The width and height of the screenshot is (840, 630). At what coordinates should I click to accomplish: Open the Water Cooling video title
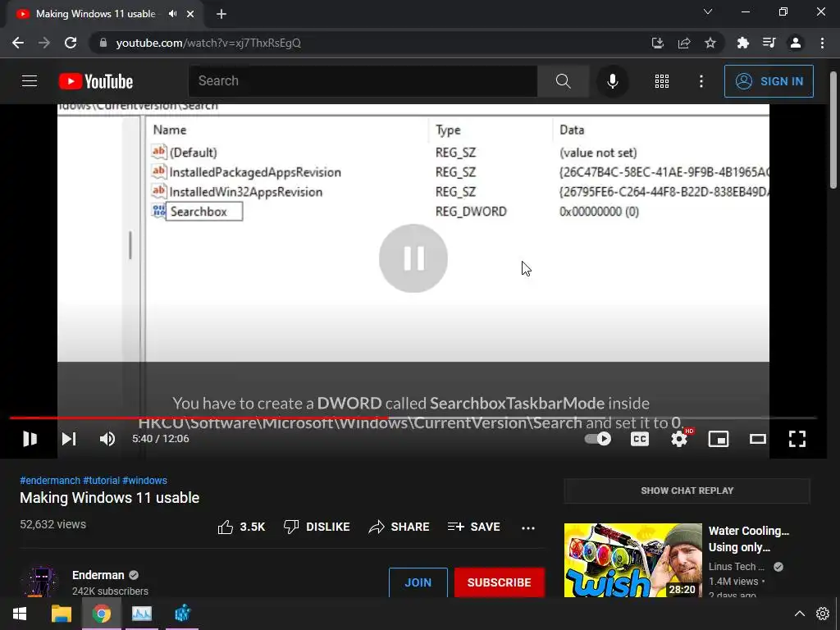pos(748,539)
